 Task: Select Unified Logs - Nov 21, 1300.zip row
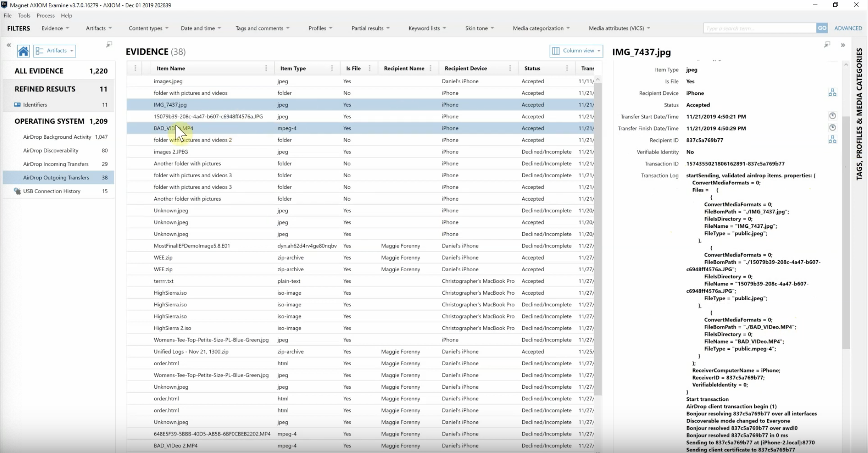(360, 351)
